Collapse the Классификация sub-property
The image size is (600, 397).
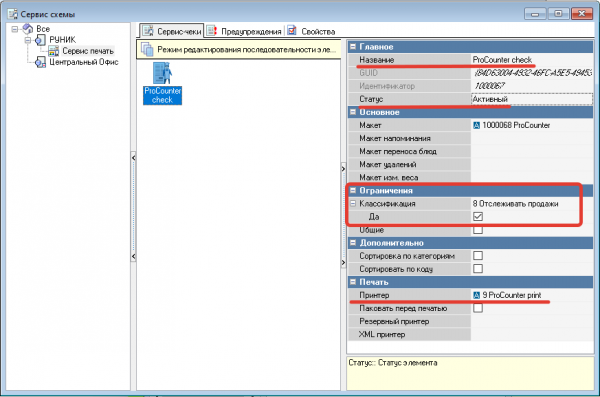pyautogui.click(x=353, y=204)
